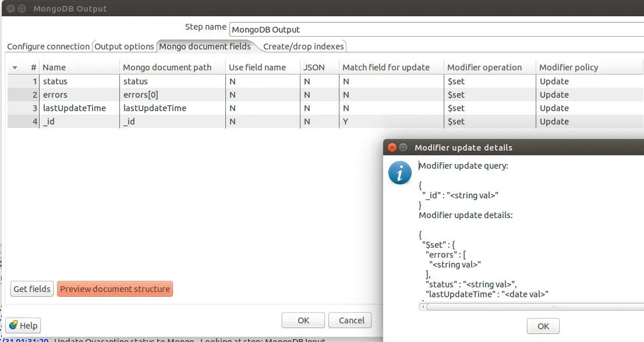This screenshot has width=644, height=342.
Task: Click the Get fields button
Action: tap(32, 288)
